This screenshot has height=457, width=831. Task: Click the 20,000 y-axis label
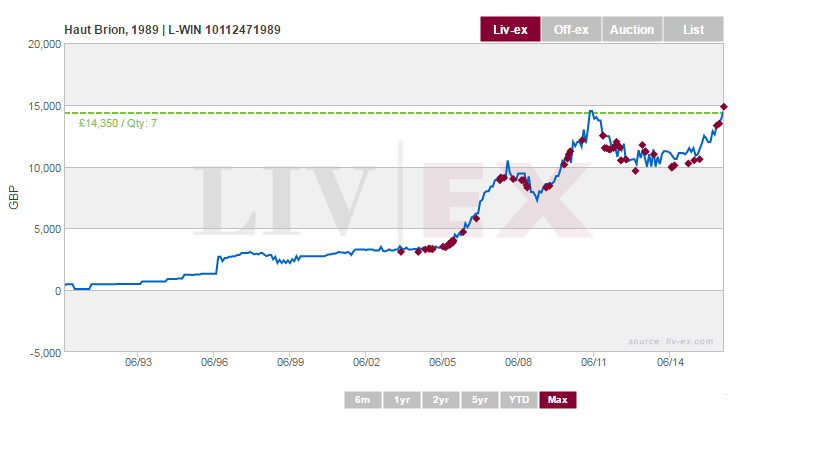(x=45, y=45)
